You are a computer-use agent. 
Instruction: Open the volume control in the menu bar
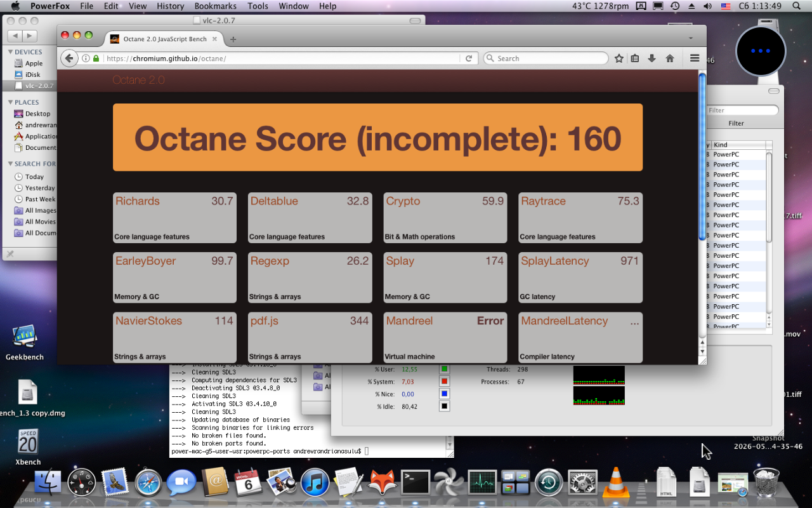click(x=708, y=6)
